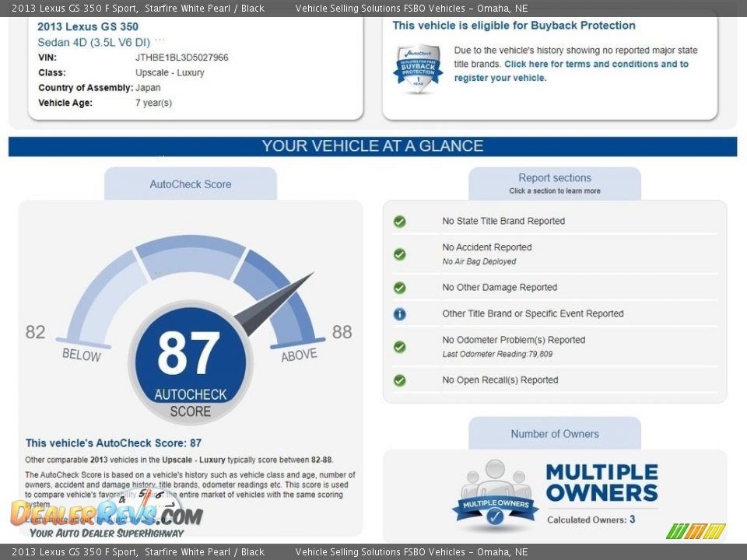Open No Other Damage Reported section
747x560 pixels.
click(x=500, y=287)
